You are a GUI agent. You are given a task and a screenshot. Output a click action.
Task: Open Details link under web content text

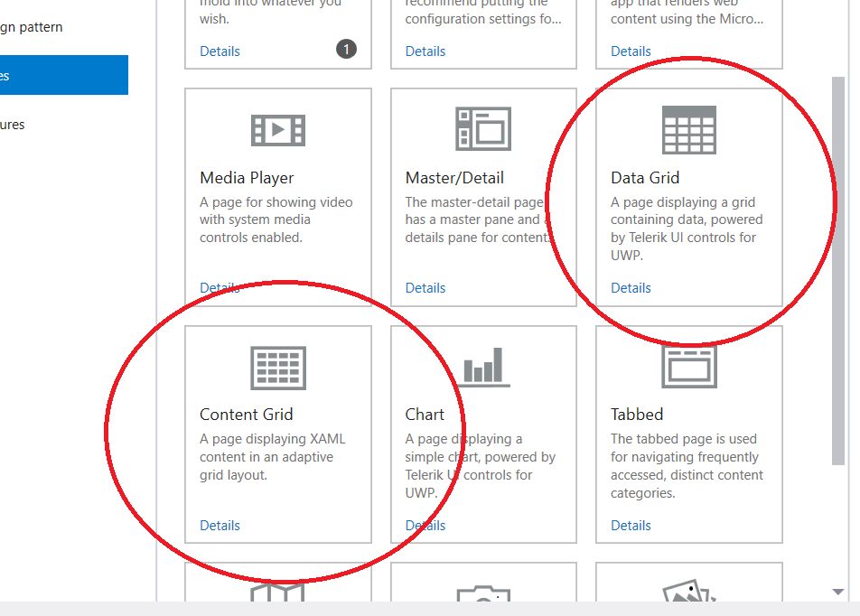click(631, 51)
